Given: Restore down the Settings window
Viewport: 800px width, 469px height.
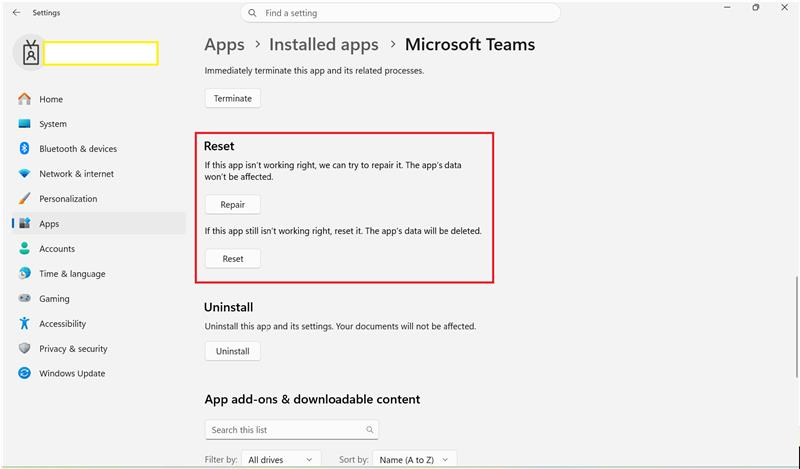Looking at the screenshot, I should [x=756, y=8].
